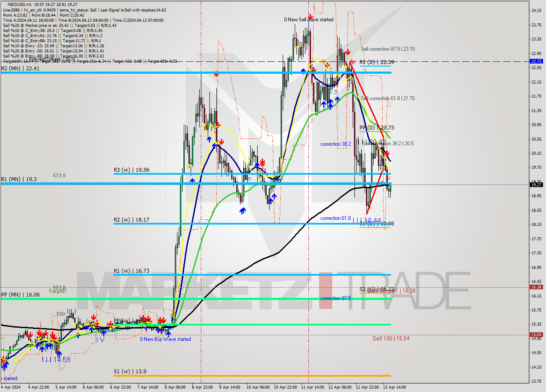Click the 'PP (D) | 20.75' daily pivot label
The height and width of the screenshot is (392, 546).
pyautogui.click(x=377, y=127)
